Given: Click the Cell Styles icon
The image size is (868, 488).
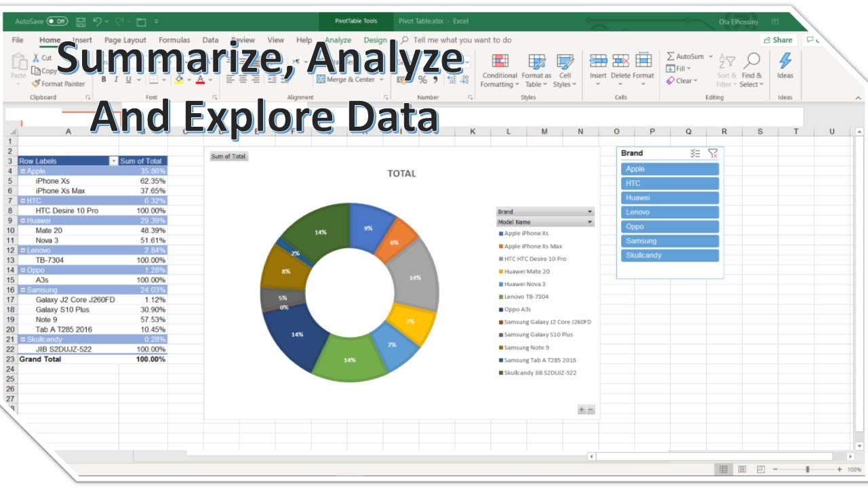Looking at the screenshot, I should tap(565, 62).
